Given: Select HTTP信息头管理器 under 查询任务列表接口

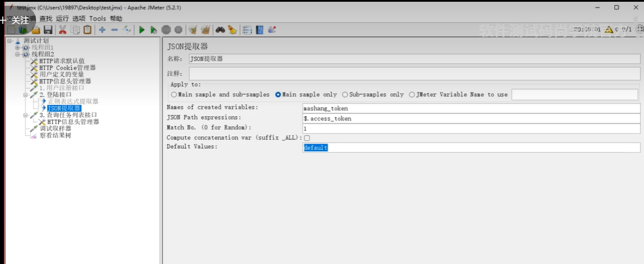Looking at the screenshot, I should click(73, 122).
